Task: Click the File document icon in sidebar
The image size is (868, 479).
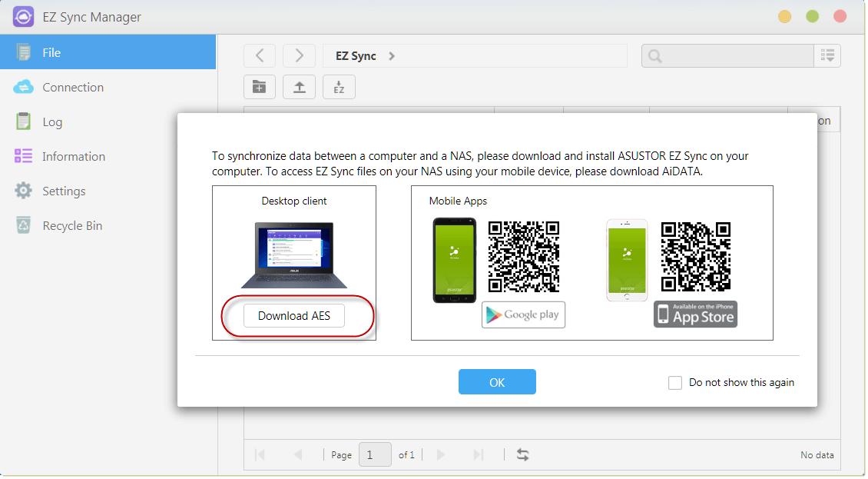Action: (23, 52)
